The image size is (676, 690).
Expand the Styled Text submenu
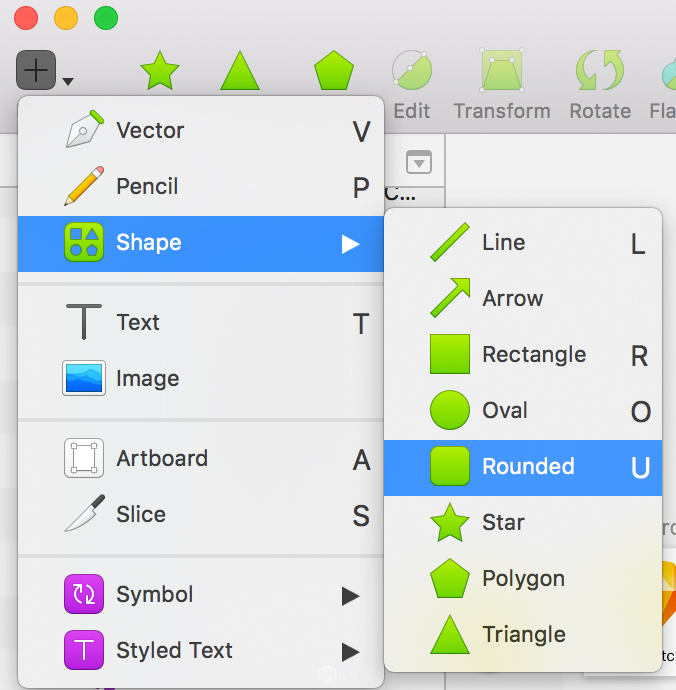201,650
